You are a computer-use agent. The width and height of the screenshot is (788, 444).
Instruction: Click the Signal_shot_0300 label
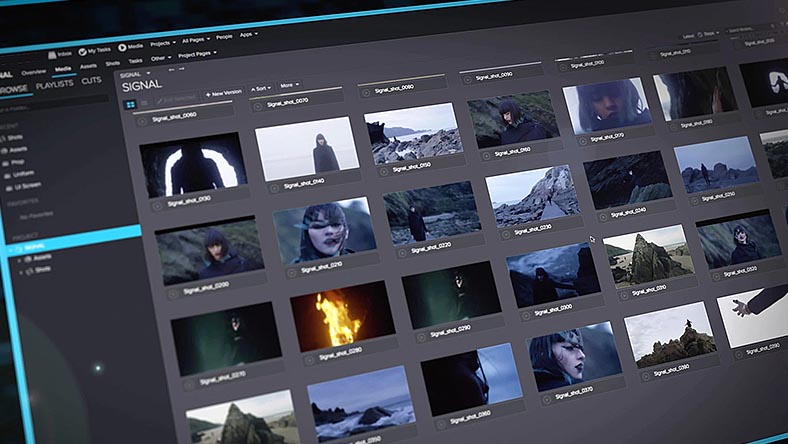coord(552,311)
